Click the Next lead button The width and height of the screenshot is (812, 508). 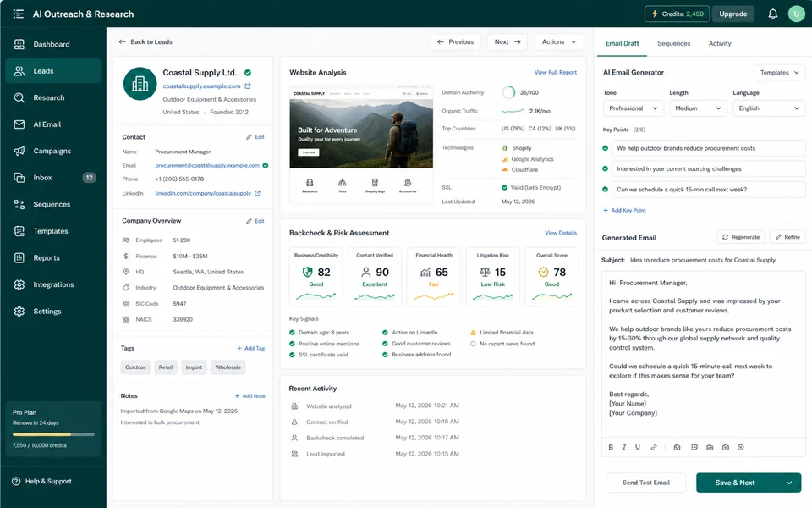pyautogui.click(x=507, y=42)
